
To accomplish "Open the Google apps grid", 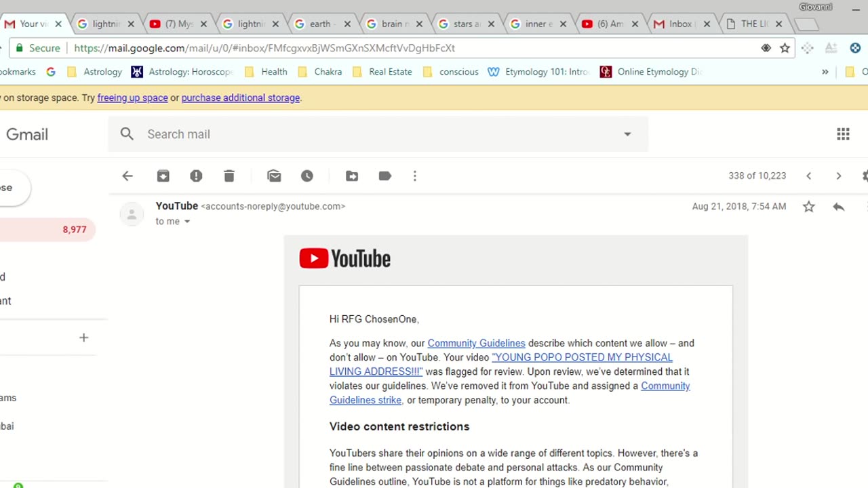I will pos(843,134).
